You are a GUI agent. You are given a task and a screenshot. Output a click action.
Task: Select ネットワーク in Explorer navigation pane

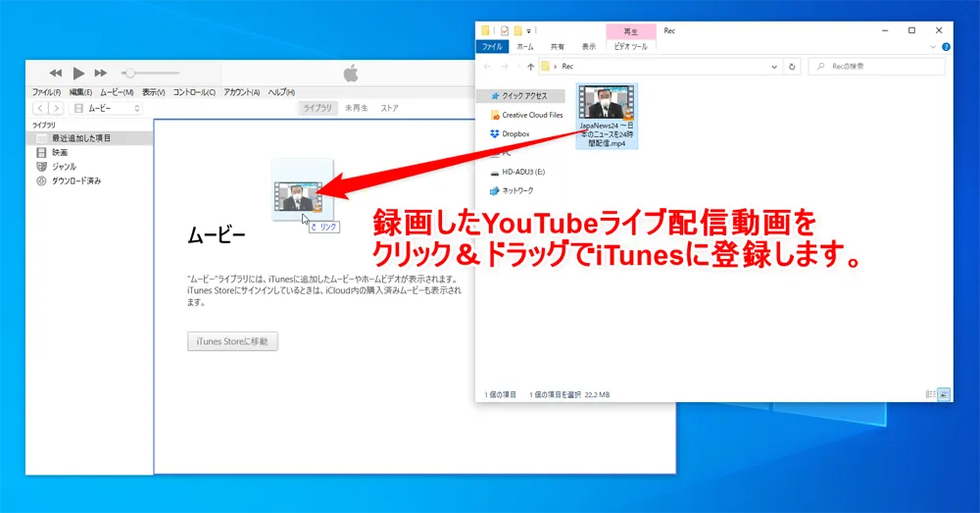(x=512, y=191)
